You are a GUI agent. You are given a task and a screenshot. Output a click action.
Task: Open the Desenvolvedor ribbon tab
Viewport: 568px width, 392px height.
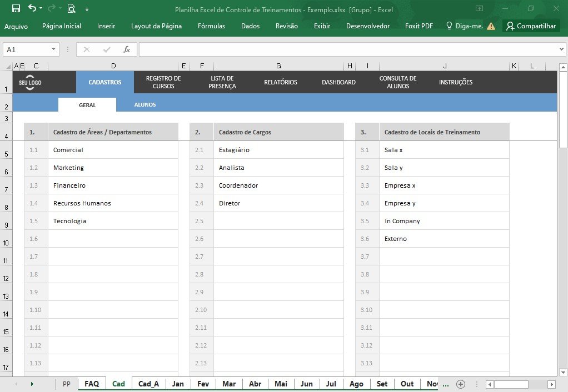click(368, 26)
